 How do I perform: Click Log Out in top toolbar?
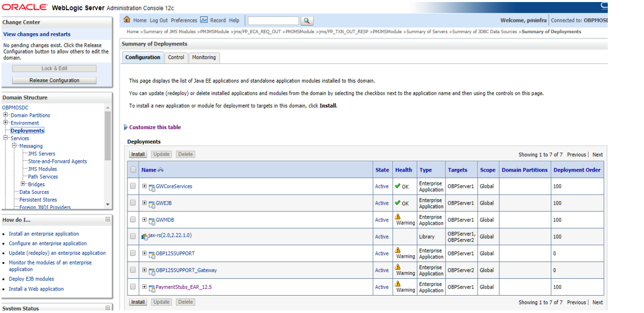[x=159, y=20]
